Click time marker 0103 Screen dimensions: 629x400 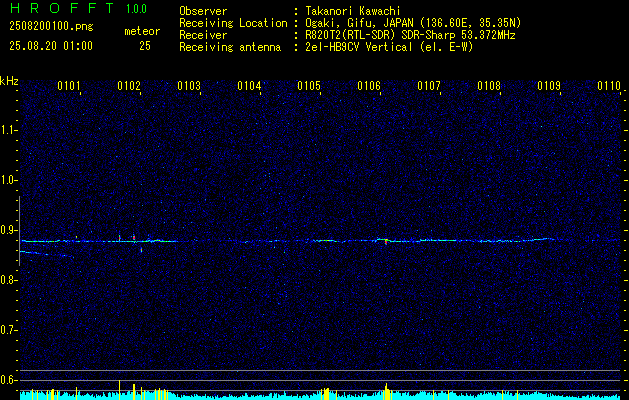point(189,86)
